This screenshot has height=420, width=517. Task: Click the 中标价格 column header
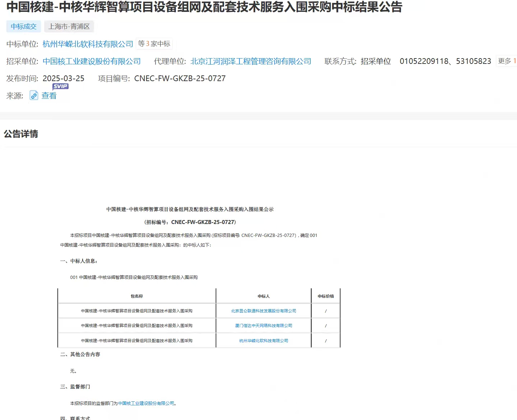tap(326, 296)
